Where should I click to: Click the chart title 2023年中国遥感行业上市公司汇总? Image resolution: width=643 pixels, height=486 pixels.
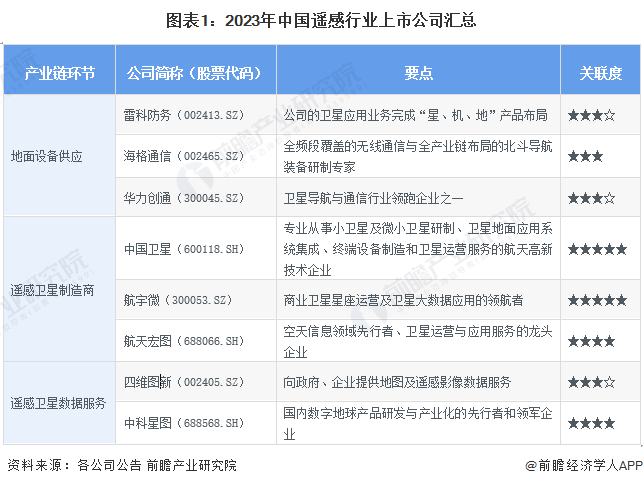(x=321, y=20)
